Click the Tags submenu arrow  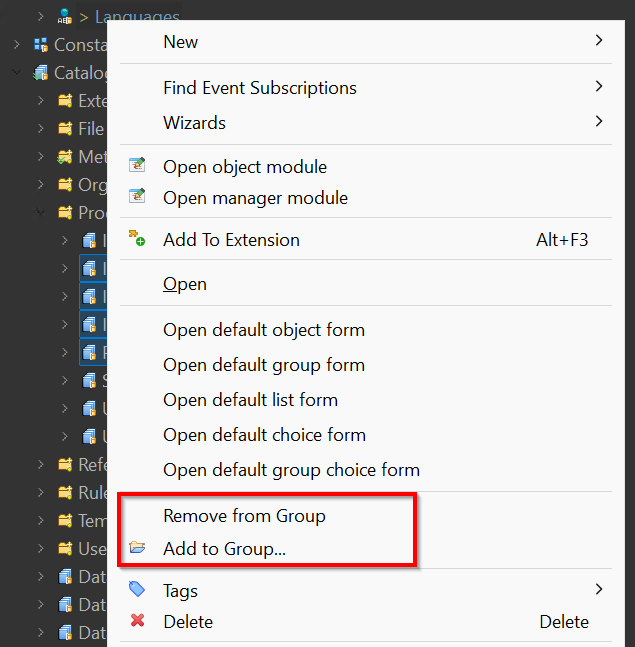pos(599,589)
